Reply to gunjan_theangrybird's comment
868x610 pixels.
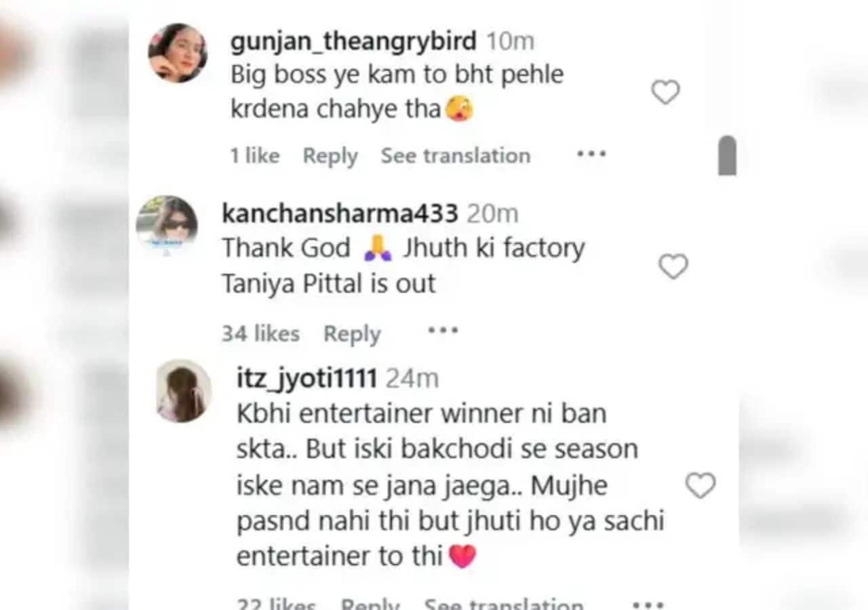(330, 156)
